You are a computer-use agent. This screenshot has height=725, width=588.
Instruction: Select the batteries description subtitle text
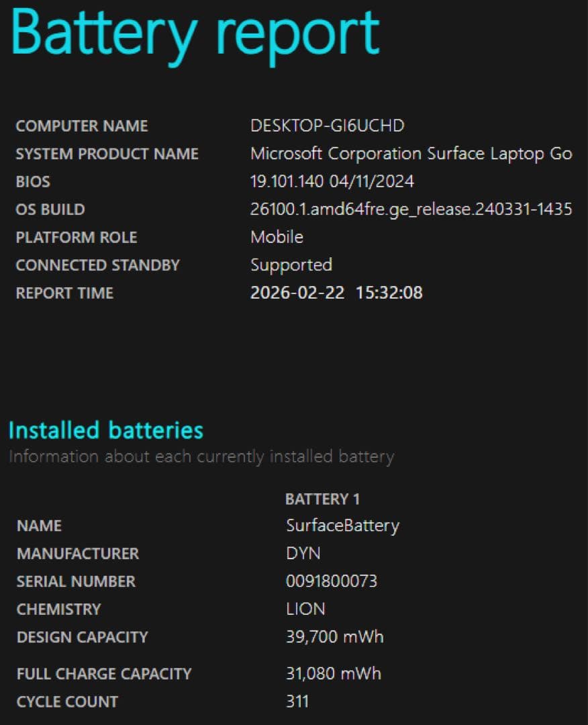click(x=200, y=456)
